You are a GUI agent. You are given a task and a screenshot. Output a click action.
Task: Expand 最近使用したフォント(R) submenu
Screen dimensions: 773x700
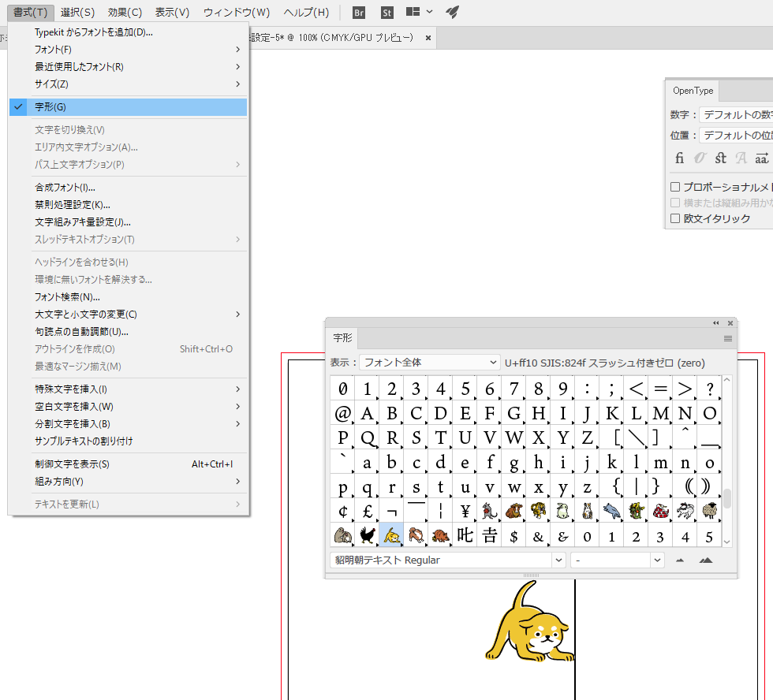[128, 66]
